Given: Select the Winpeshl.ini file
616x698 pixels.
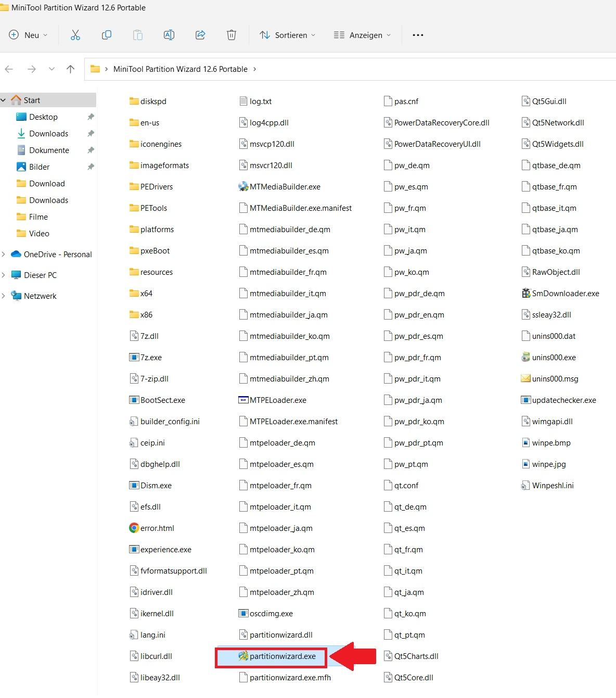Looking at the screenshot, I should [x=547, y=485].
